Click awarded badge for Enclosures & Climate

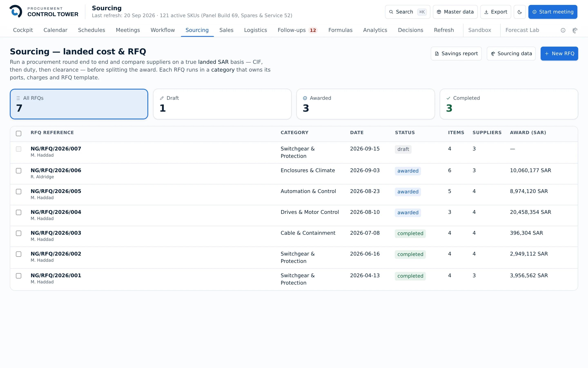point(408,171)
